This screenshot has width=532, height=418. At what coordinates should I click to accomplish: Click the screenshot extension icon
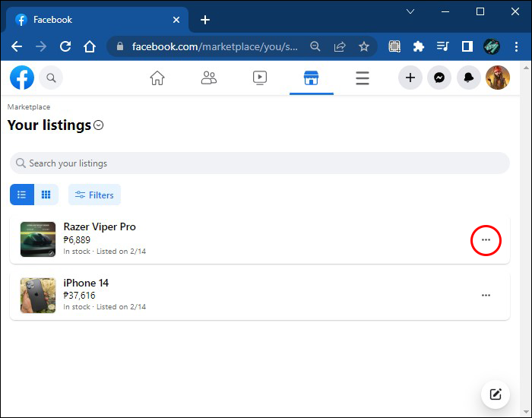(394, 46)
